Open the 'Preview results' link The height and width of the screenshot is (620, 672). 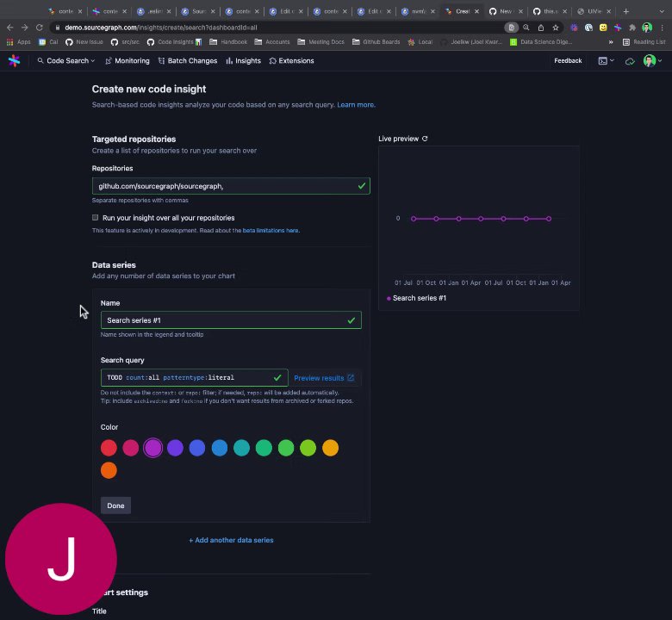[x=324, y=378]
